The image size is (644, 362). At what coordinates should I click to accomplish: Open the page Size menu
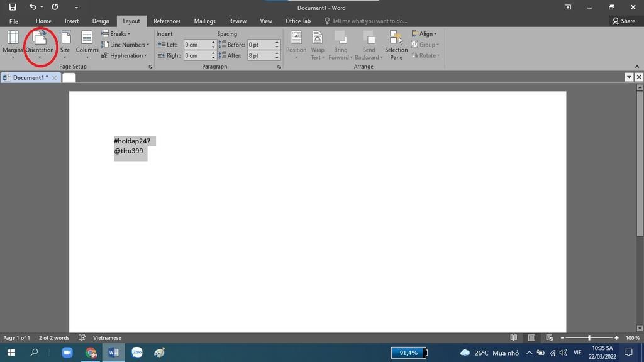(65, 45)
